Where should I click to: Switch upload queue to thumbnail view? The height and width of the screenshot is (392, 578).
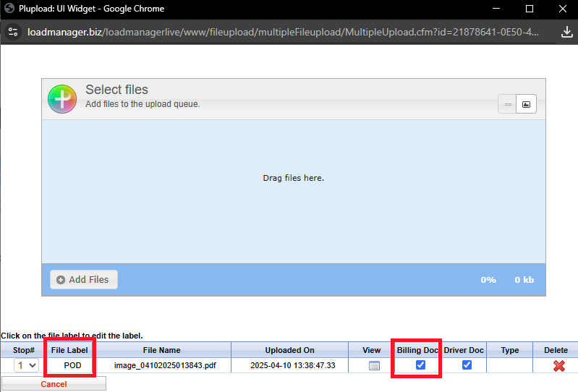(x=527, y=104)
